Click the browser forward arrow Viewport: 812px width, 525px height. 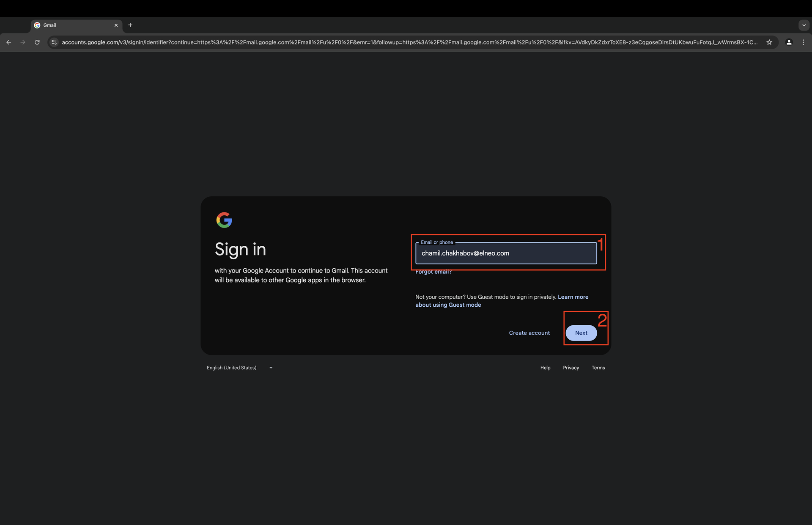tap(23, 42)
